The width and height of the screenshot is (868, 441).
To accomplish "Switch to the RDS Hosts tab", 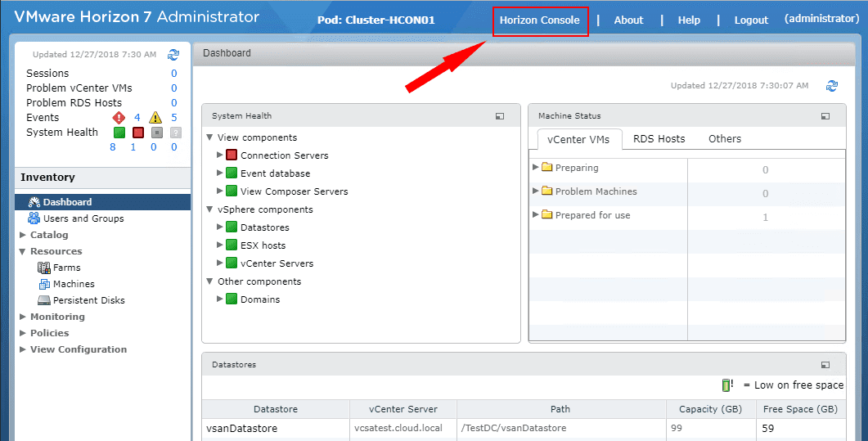I will click(x=659, y=139).
